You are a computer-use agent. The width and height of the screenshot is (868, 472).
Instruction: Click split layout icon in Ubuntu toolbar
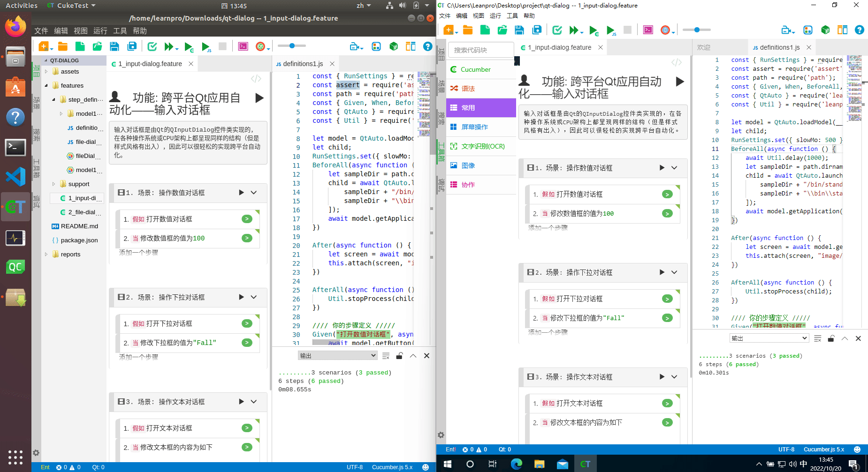tap(411, 46)
